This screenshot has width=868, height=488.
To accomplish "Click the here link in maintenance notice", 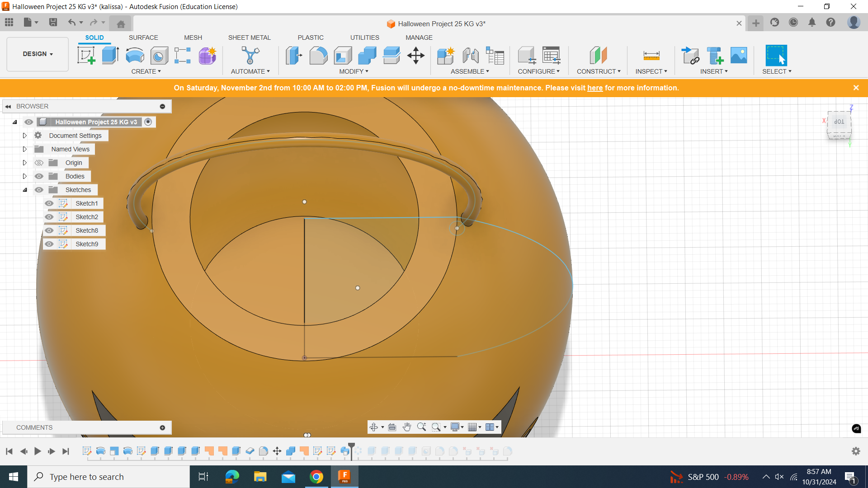I will tap(595, 88).
